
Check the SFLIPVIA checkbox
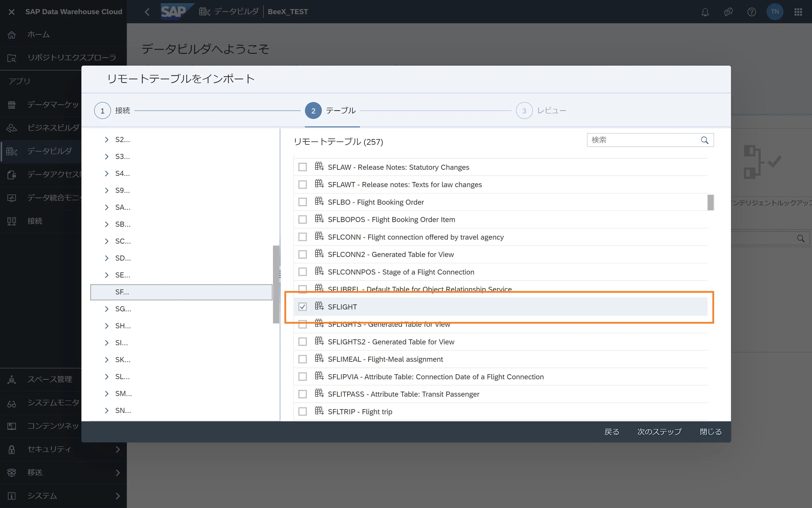(302, 377)
